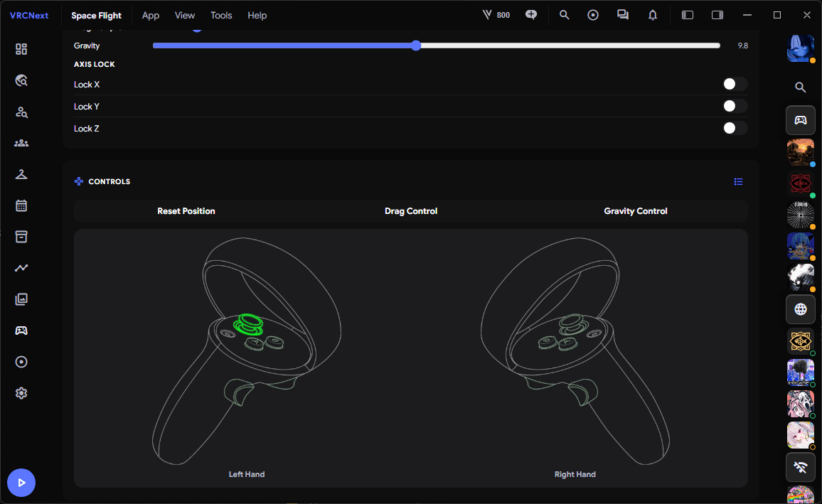Open the photo library icon in sidebar
Screen dimensions: 822x504
[21, 299]
